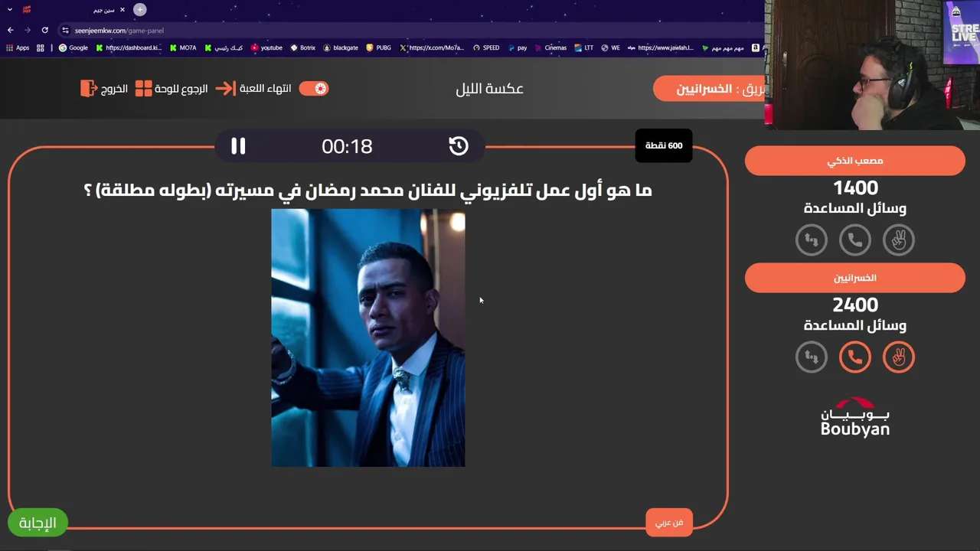Open the SPEED bookmark
The width and height of the screenshot is (980, 551).
tap(486, 47)
